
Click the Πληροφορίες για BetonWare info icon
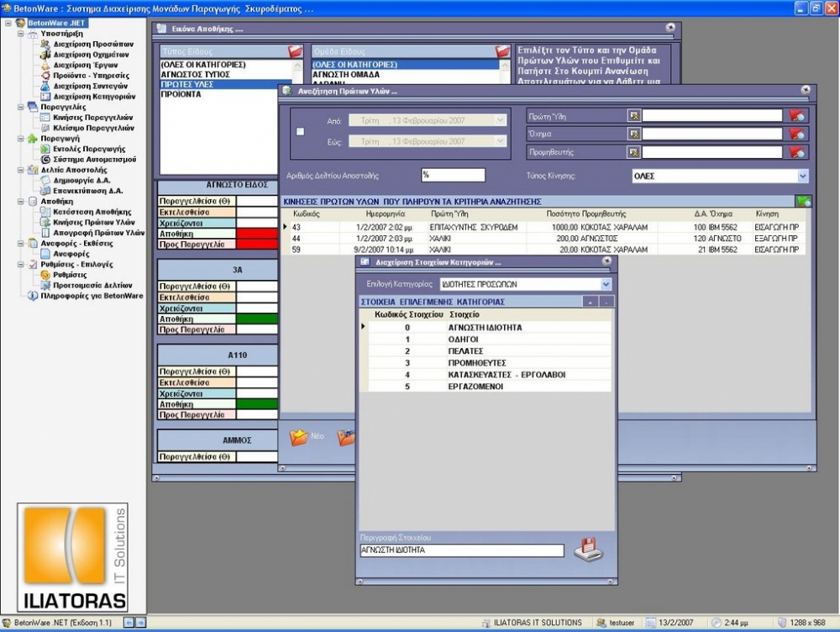(x=33, y=295)
